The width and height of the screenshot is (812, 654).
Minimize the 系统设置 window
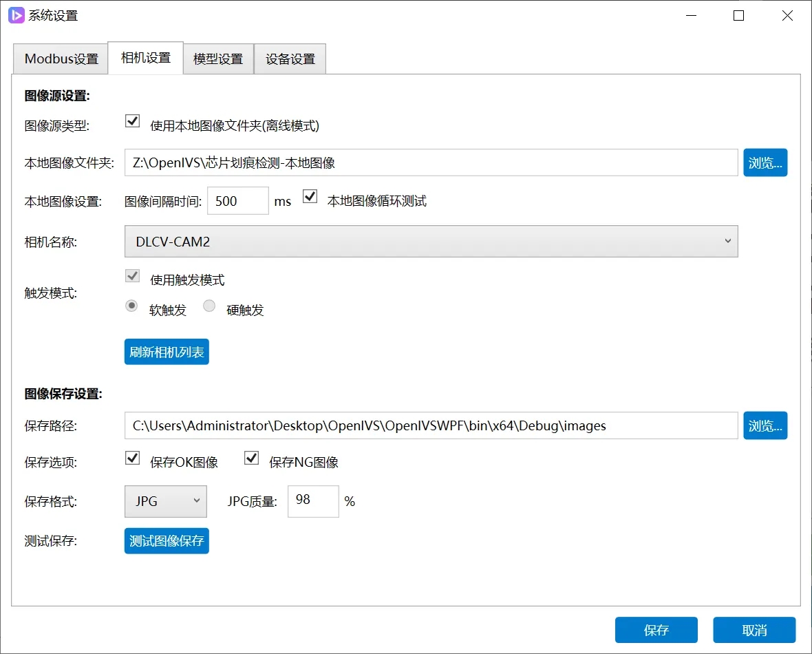click(x=691, y=16)
